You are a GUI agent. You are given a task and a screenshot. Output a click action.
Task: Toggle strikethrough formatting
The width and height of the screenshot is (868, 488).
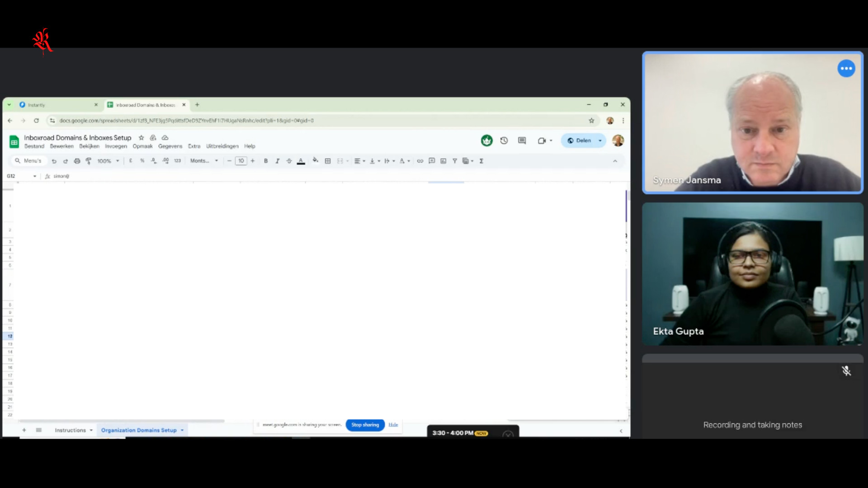pyautogui.click(x=289, y=161)
